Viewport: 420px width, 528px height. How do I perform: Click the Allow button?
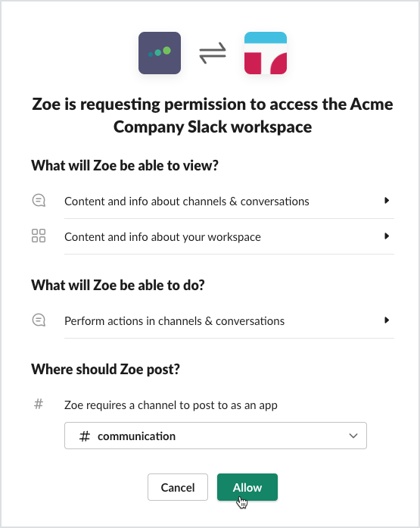247,487
